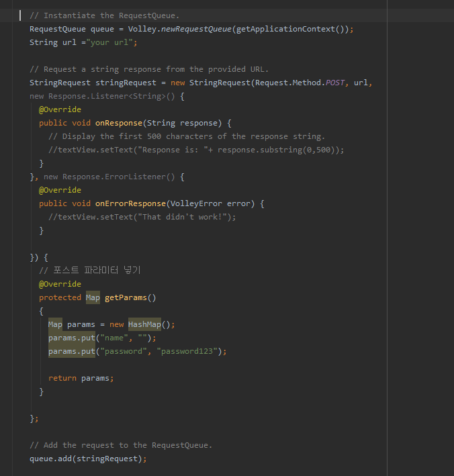This screenshot has width=454, height=476.
Task: Click the onErrorResponse method name
Action: point(130,203)
